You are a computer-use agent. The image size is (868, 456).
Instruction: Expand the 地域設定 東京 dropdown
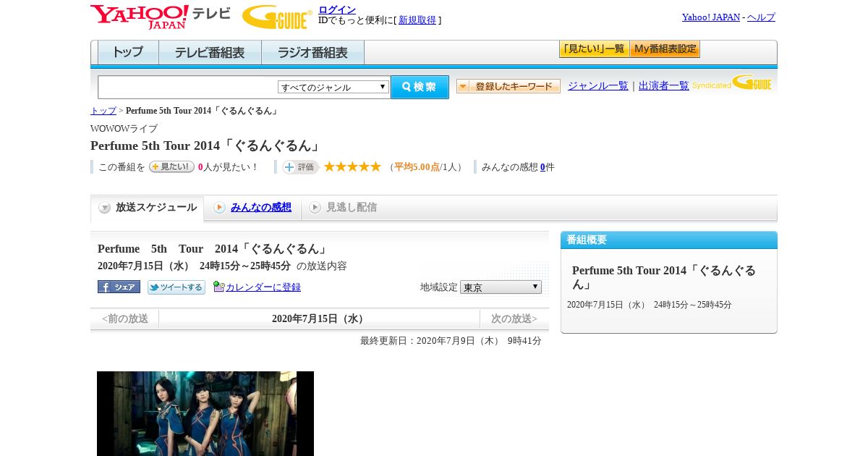(x=501, y=287)
